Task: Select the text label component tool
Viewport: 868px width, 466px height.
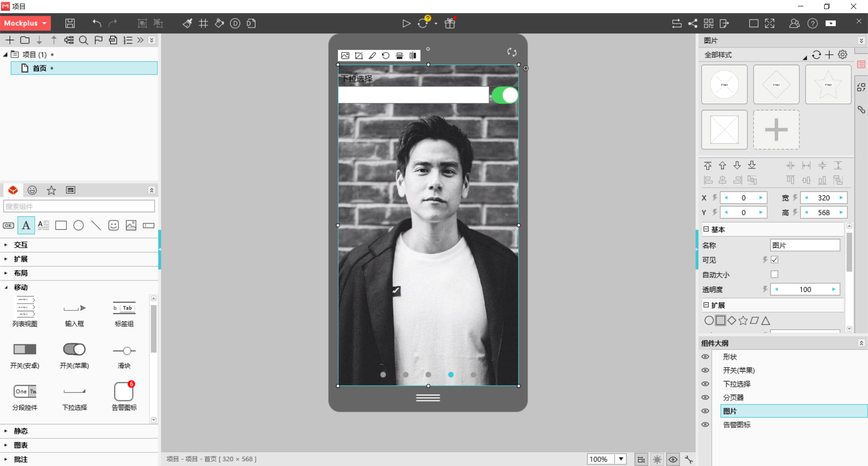Action: click(x=26, y=225)
